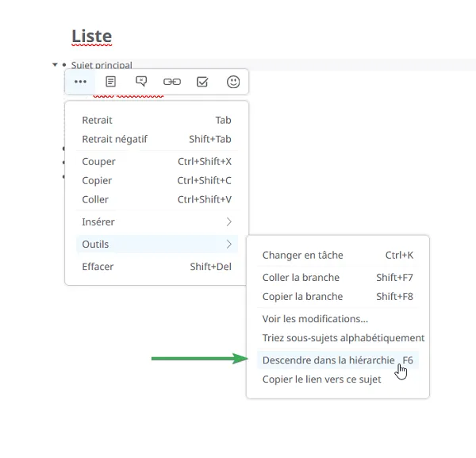The image size is (476, 458).
Task: Choose Retrait négatif menu entry
Action: (156, 139)
